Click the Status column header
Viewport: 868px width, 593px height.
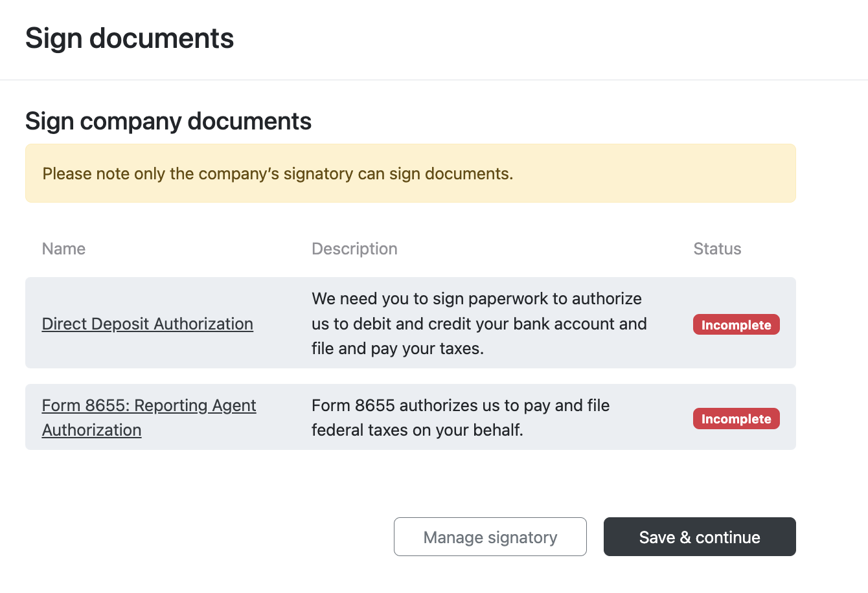tap(717, 249)
